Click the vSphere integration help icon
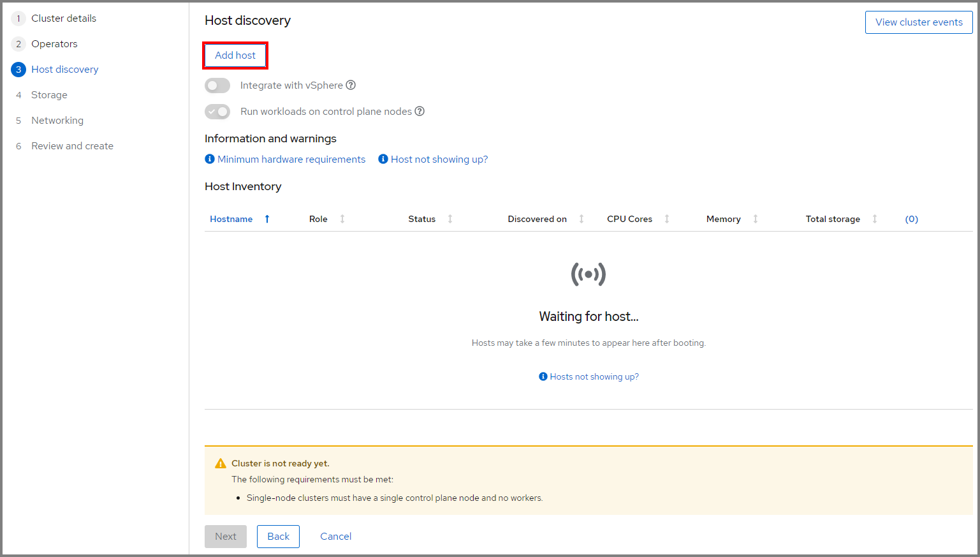Viewport: 980px width, 557px height. coord(351,85)
